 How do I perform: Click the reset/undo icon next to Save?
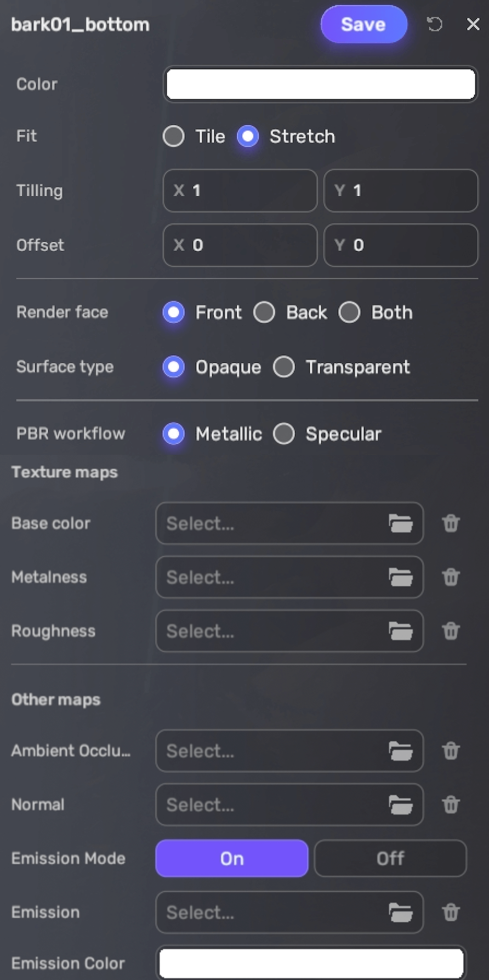tap(435, 24)
